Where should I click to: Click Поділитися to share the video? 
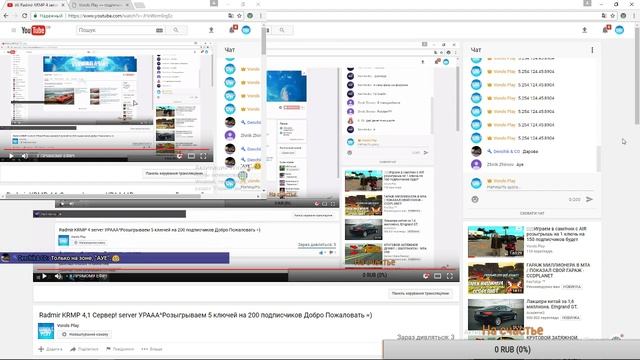point(84,349)
